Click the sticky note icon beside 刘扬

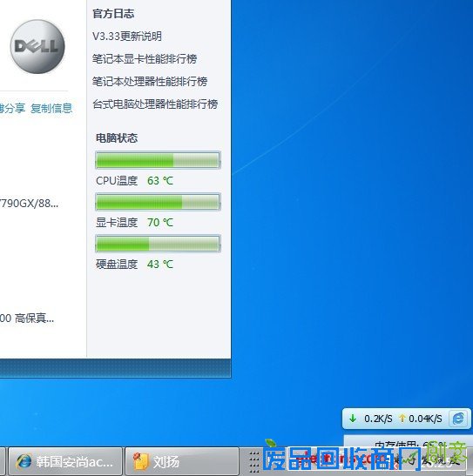point(140,461)
